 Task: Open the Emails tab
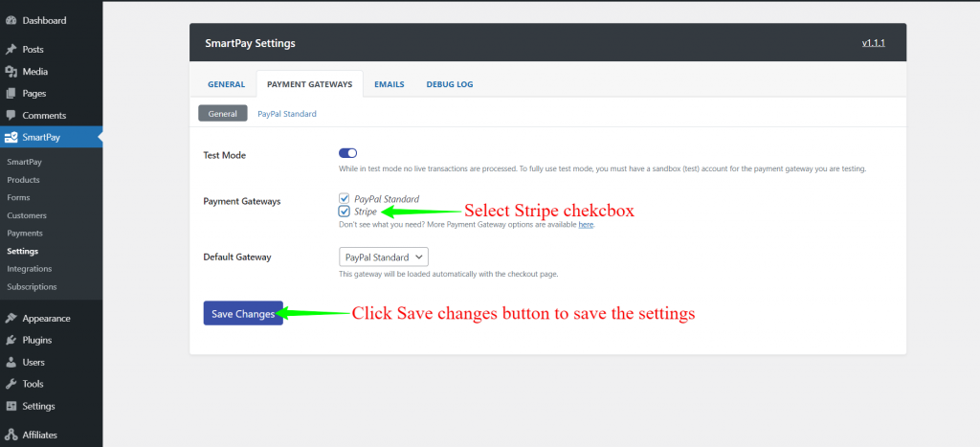[x=390, y=84]
